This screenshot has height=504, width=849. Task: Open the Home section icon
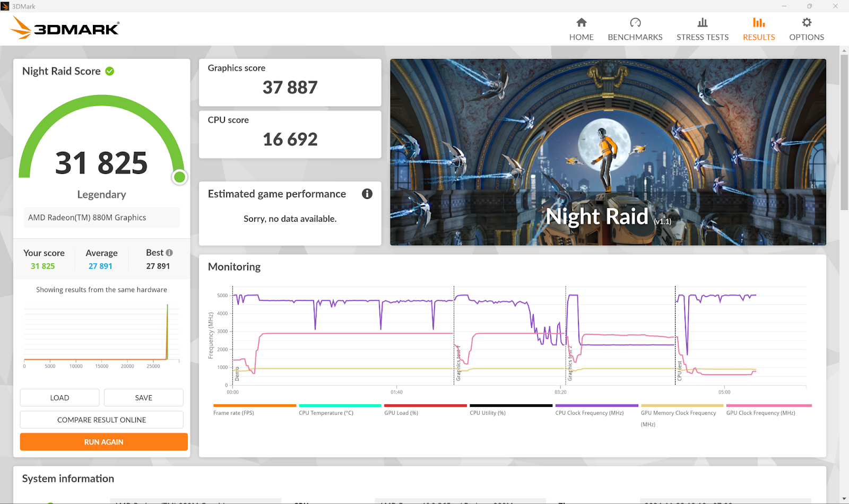click(582, 22)
